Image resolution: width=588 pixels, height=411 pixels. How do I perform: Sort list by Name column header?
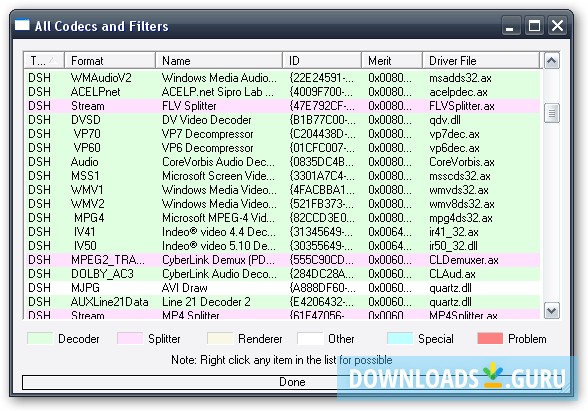[219, 60]
